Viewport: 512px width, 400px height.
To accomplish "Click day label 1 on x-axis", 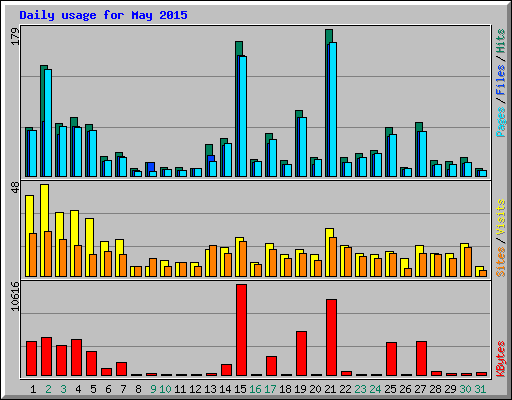I will [x=33, y=389].
